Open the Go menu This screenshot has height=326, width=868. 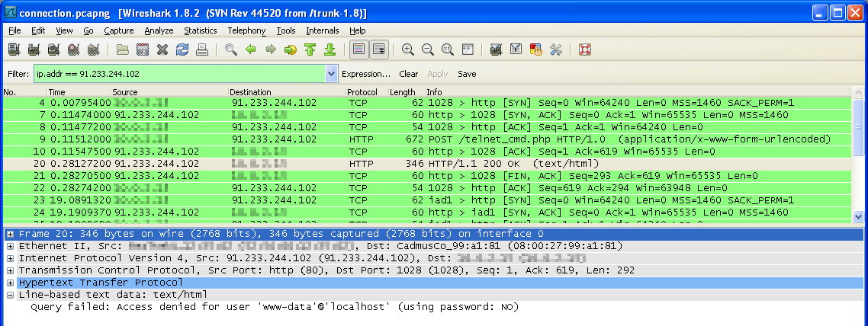coord(88,31)
